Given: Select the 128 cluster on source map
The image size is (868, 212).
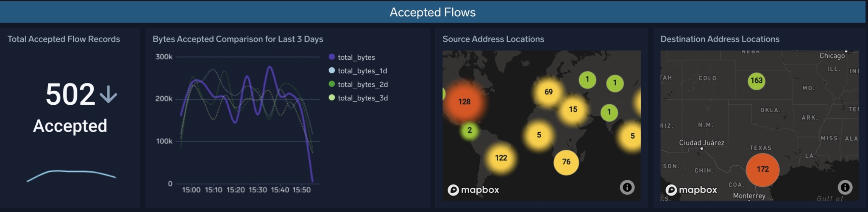Looking at the screenshot, I should pyautogui.click(x=465, y=102).
